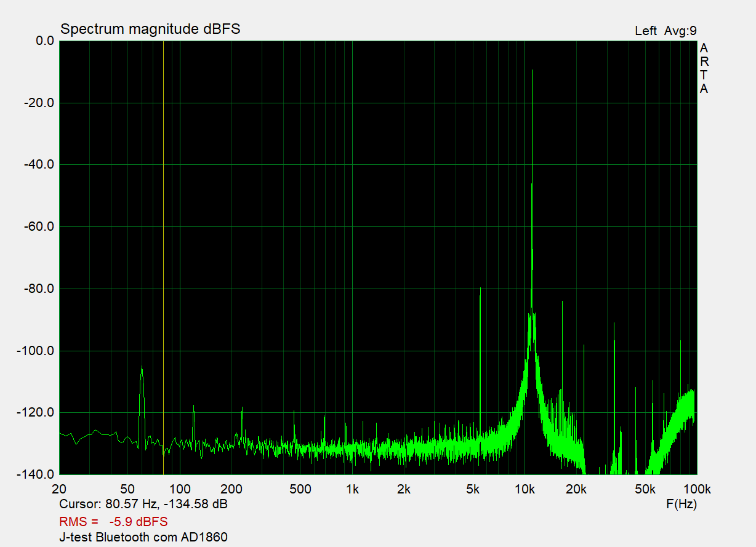Click the '-80.0' y-axis label

39,289
